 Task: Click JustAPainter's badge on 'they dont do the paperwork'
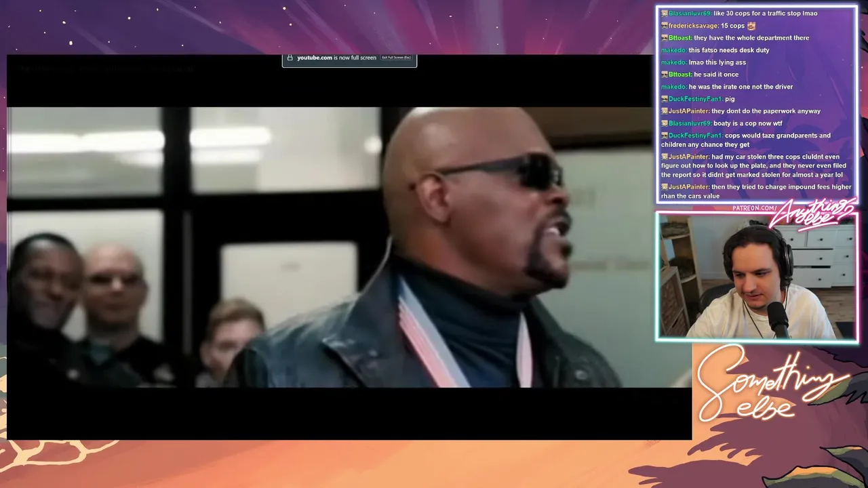[665, 111]
